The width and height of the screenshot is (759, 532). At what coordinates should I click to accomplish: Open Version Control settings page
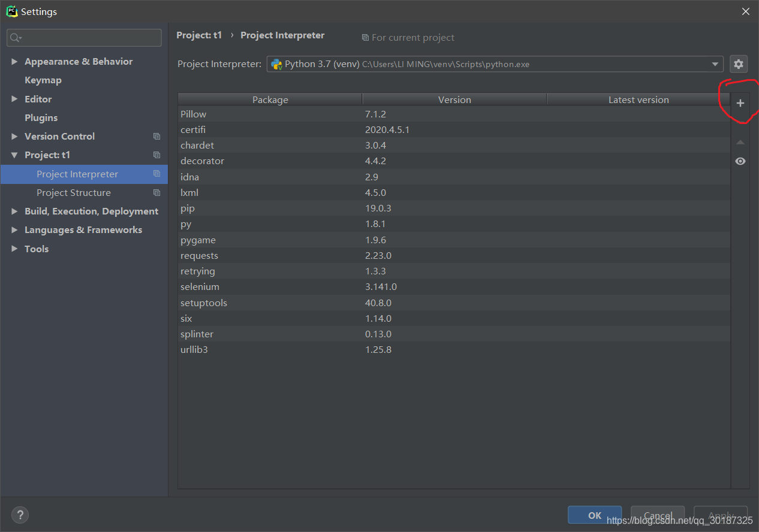tap(59, 137)
